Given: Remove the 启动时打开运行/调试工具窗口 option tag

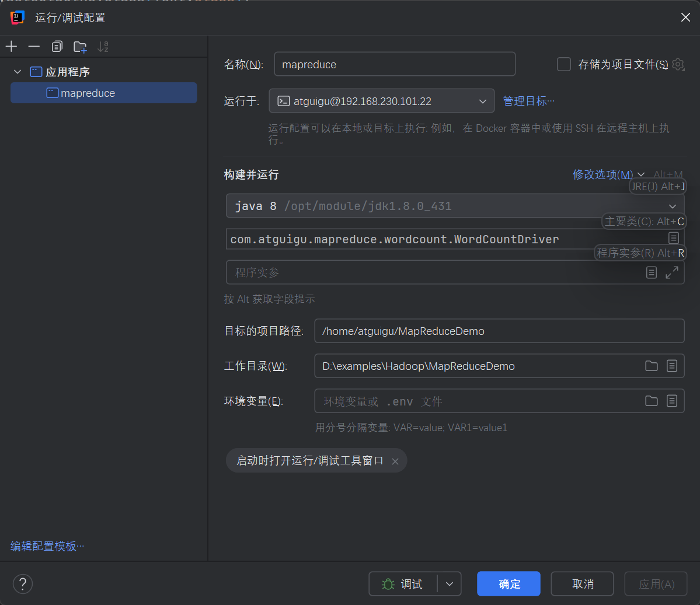Looking at the screenshot, I should (395, 461).
